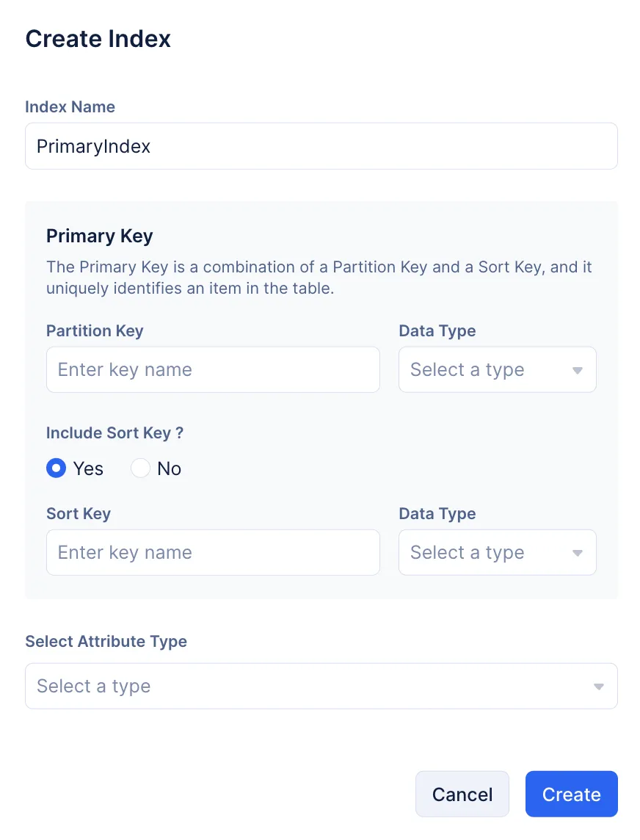Focus the Index Name field containing PrimaryIndex
Image resolution: width=640 pixels, height=840 pixels.
(x=321, y=146)
